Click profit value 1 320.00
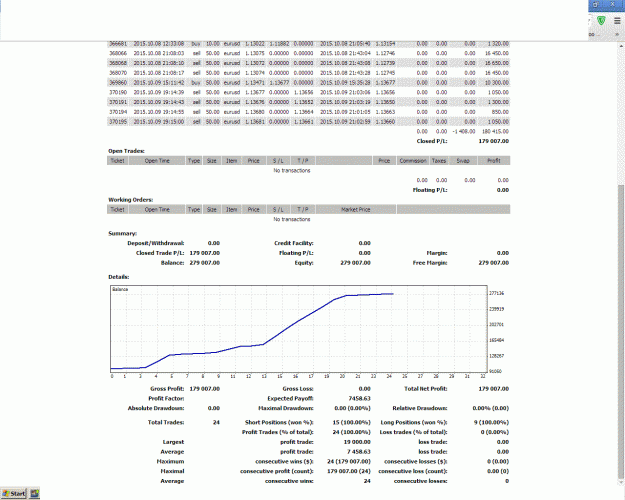The image size is (625, 500). tap(498, 43)
